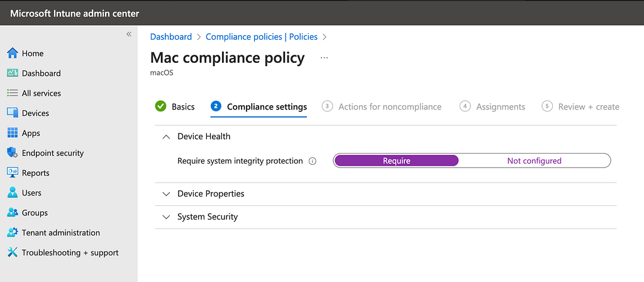644x282 pixels.
Task: Click the green Basics checkmark icon
Action: (x=160, y=106)
